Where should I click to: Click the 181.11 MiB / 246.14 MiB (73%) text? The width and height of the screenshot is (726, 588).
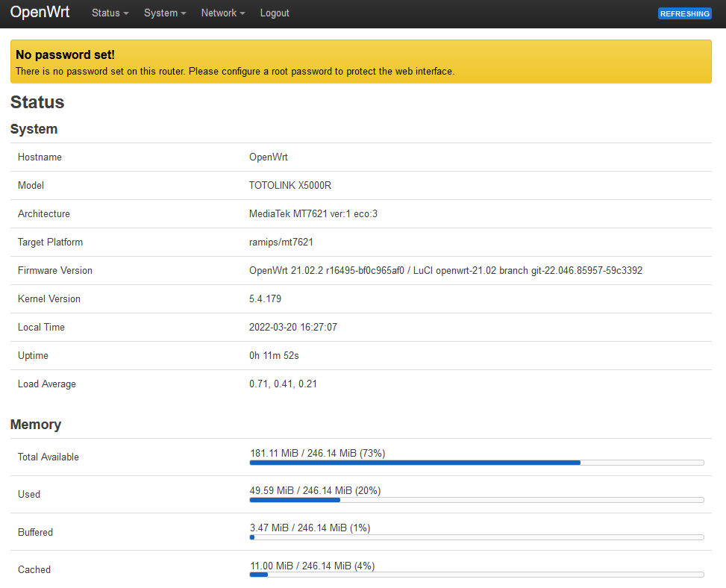pyautogui.click(x=318, y=453)
